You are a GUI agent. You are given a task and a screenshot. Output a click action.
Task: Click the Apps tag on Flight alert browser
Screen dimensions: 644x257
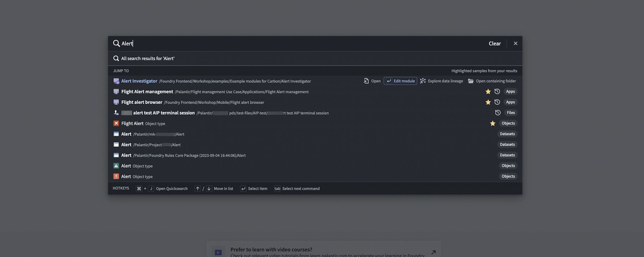[510, 102]
